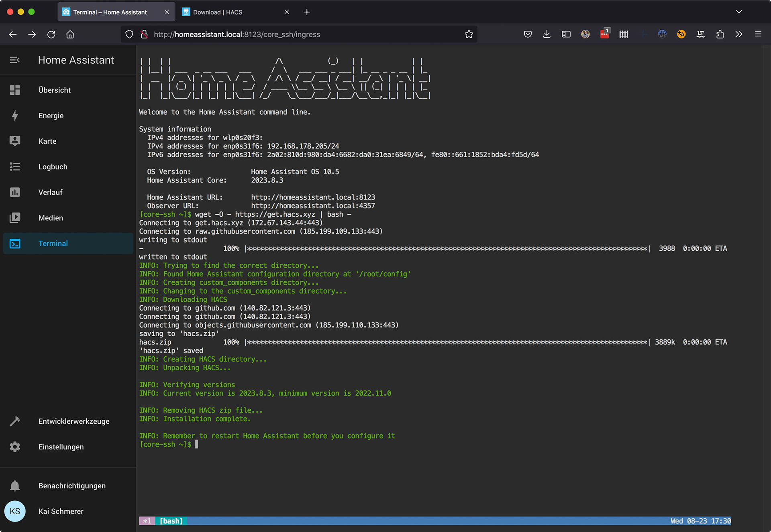
Task: Open the Energie lightning bolt icon
Action: pyautogui.click(x=15, y=116)
